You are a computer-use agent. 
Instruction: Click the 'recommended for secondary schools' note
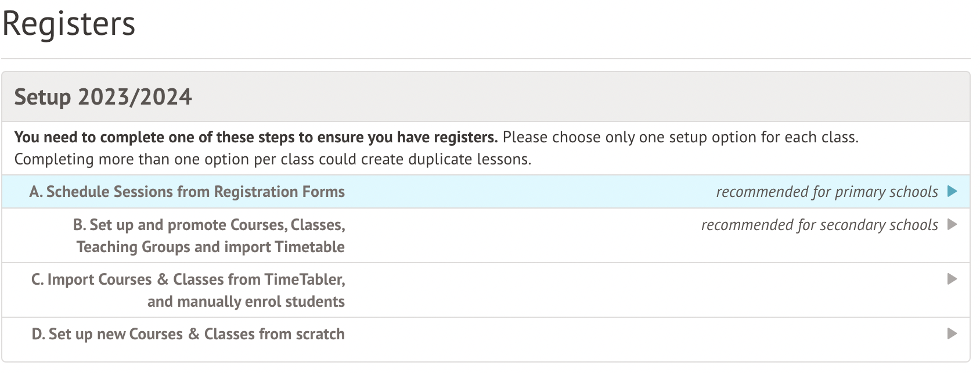click(819, 225)
